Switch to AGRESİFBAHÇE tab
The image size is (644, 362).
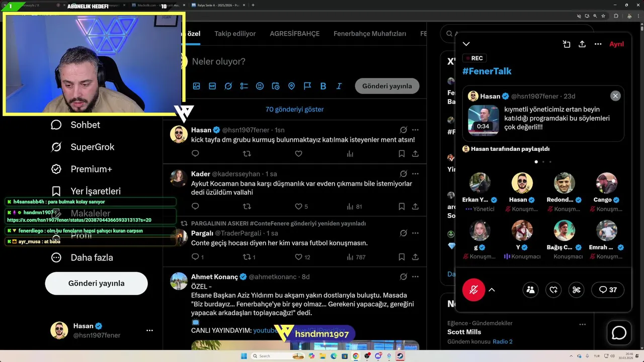coord(294,34)
